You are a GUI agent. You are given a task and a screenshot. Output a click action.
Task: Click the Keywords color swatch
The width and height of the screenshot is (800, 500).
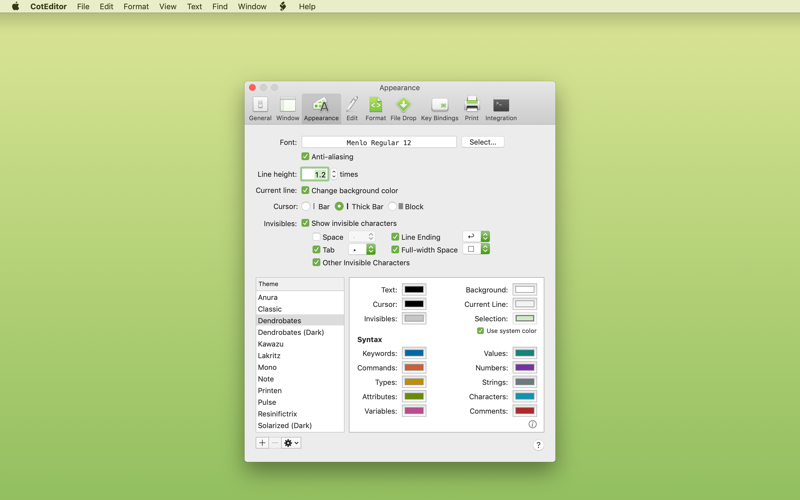(x=414, y=353)
